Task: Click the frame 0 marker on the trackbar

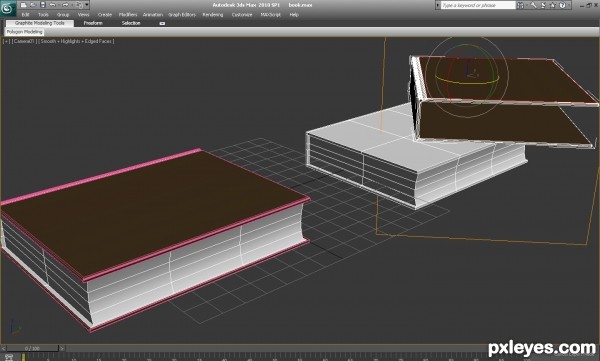Action: pos(23,357)
